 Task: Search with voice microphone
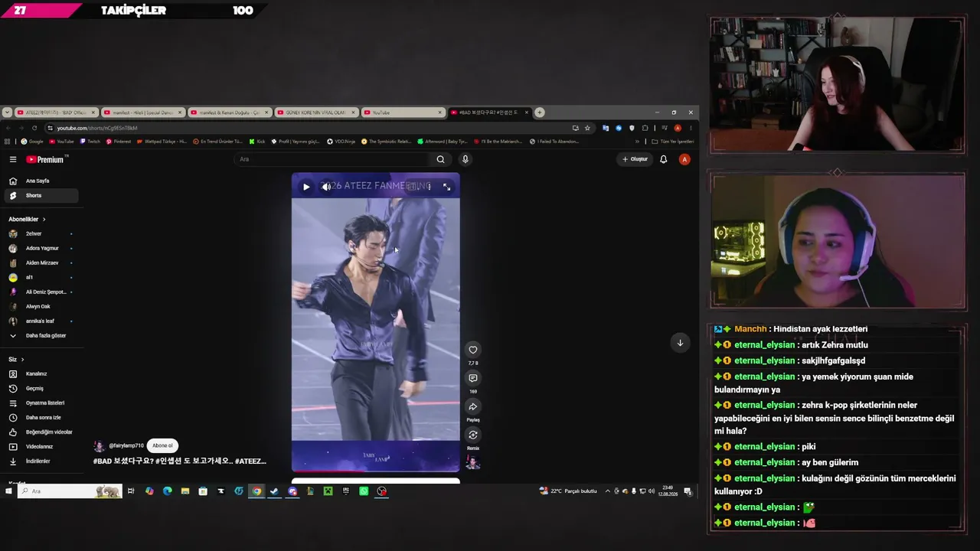pos(465,159)
